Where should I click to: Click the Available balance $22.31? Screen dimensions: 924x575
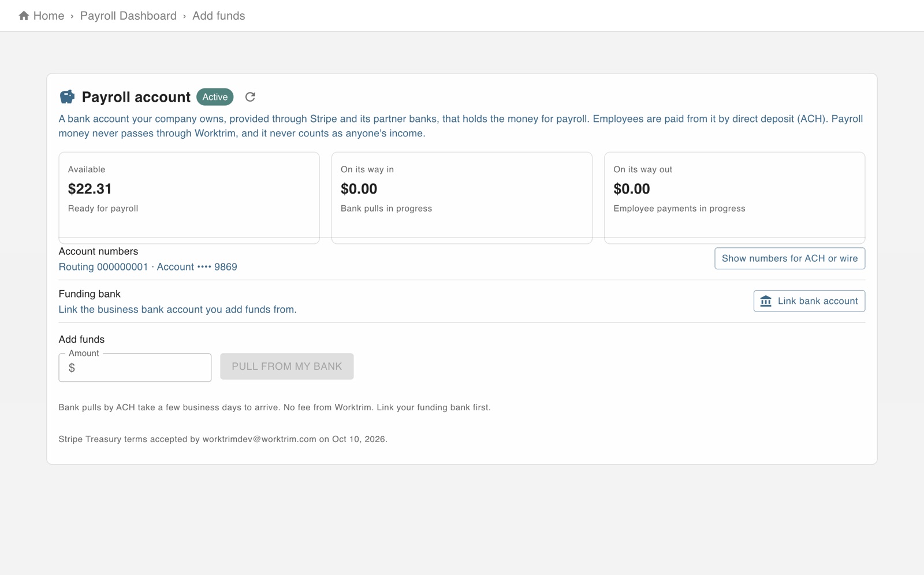(90, 189)
